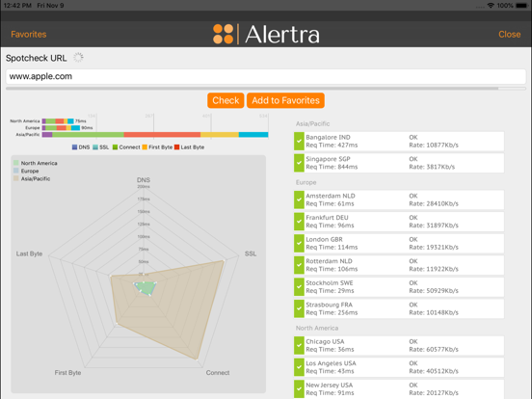Click the 12:42 PM clock
532x399 pixels.
coord(17,6)
